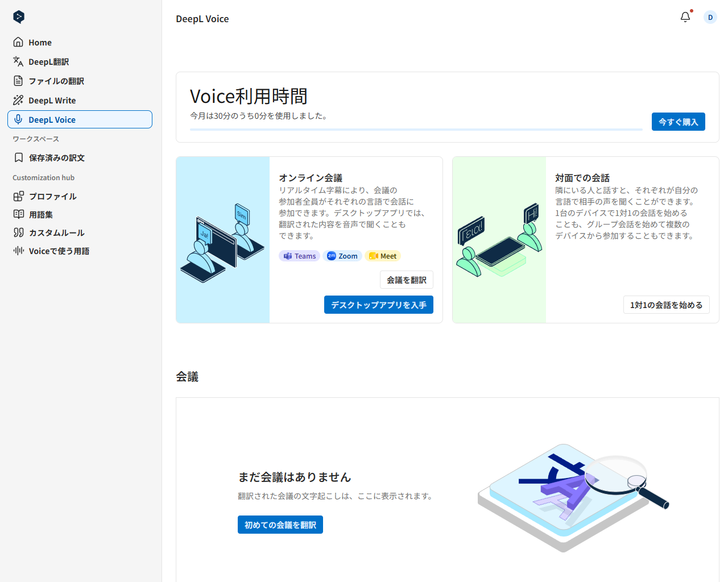Click the DeepL Voice page title
This screenshot has width=728, height=582.
point(202,19)
